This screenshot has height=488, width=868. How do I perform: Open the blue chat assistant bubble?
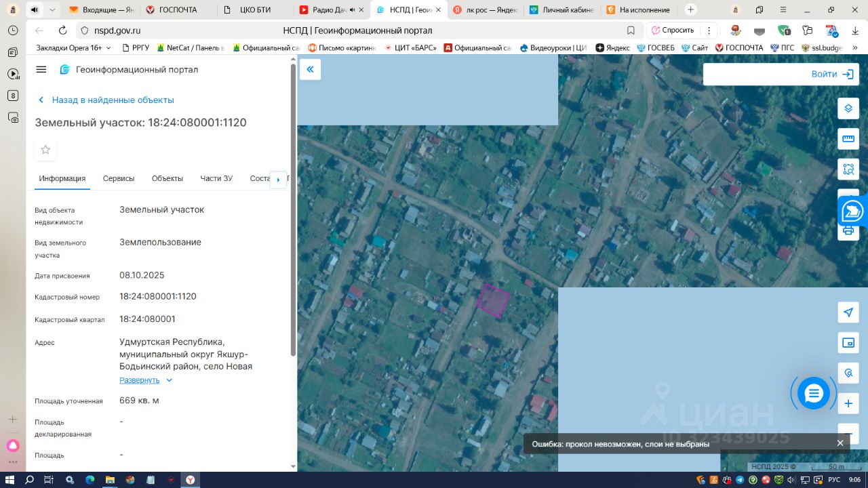[x=813, y=393]
